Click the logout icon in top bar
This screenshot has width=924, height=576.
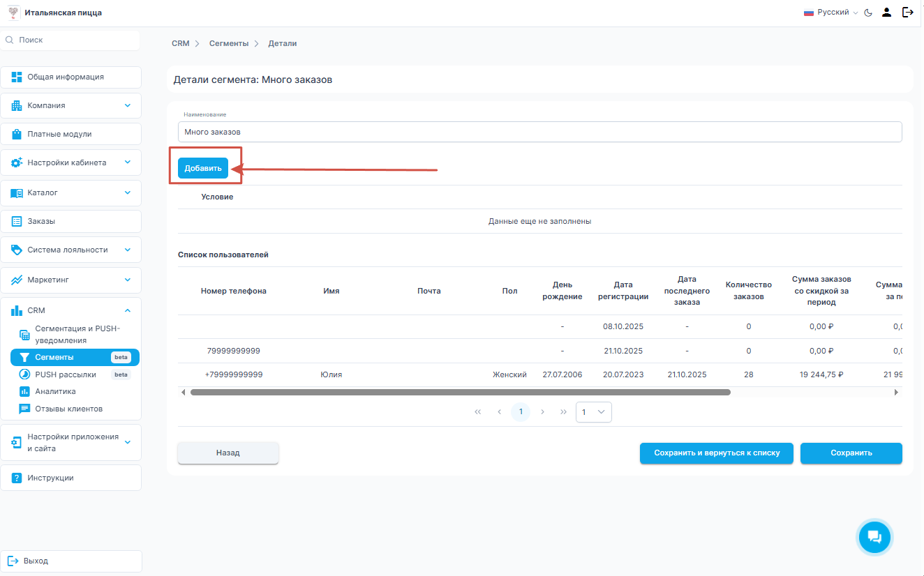point(907,13)
